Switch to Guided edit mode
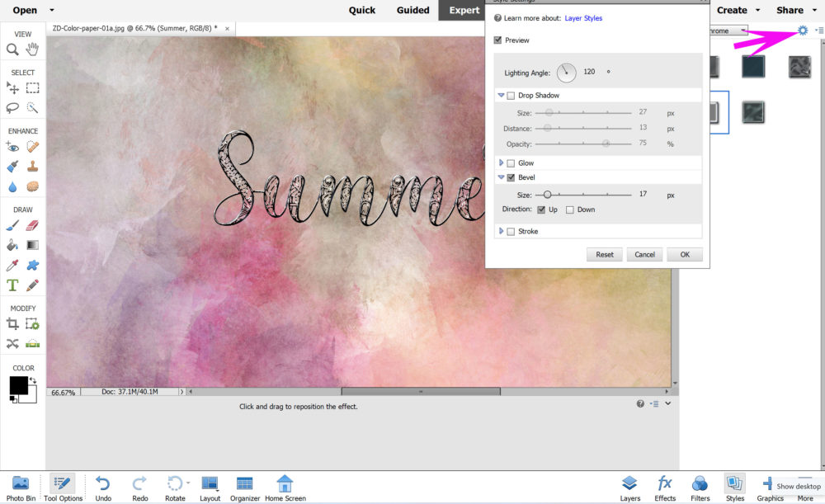 (x=413, y=10)
